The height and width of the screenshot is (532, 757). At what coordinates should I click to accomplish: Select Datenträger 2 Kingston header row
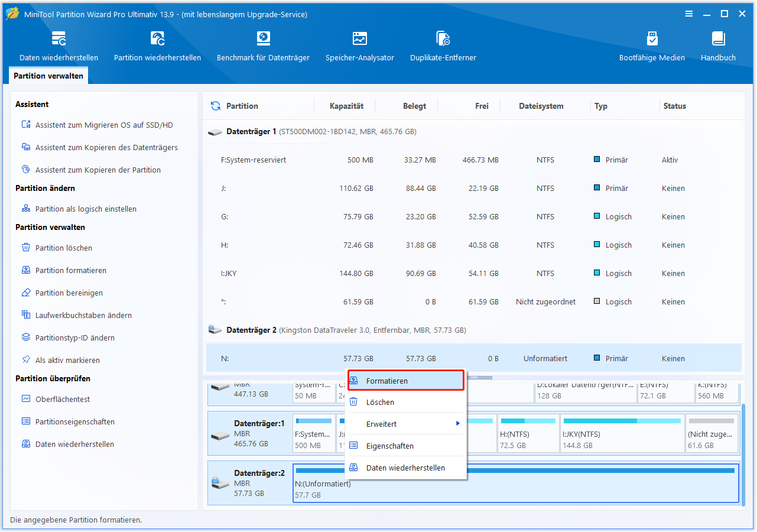click(x=474, y=330)
